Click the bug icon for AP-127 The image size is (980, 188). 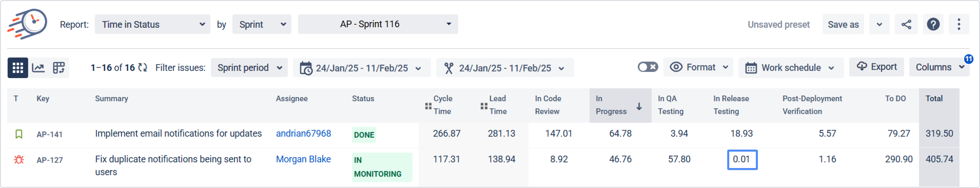tap(19, 160)
